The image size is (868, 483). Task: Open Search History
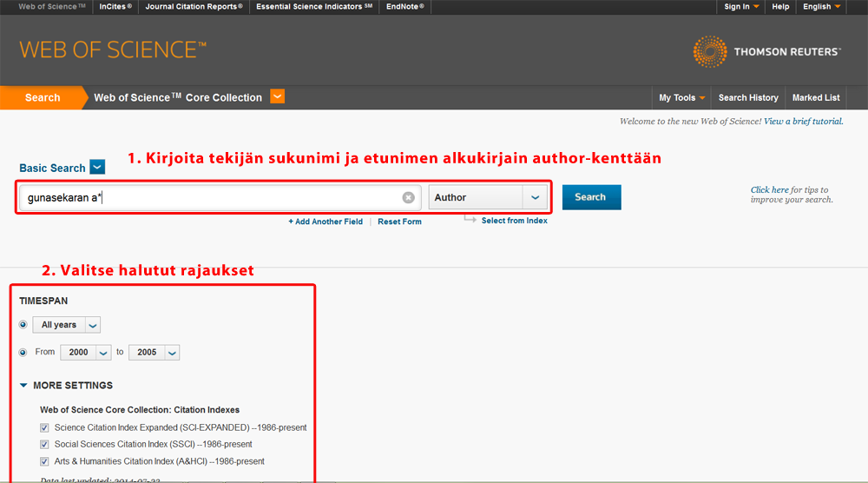point(748,97)
